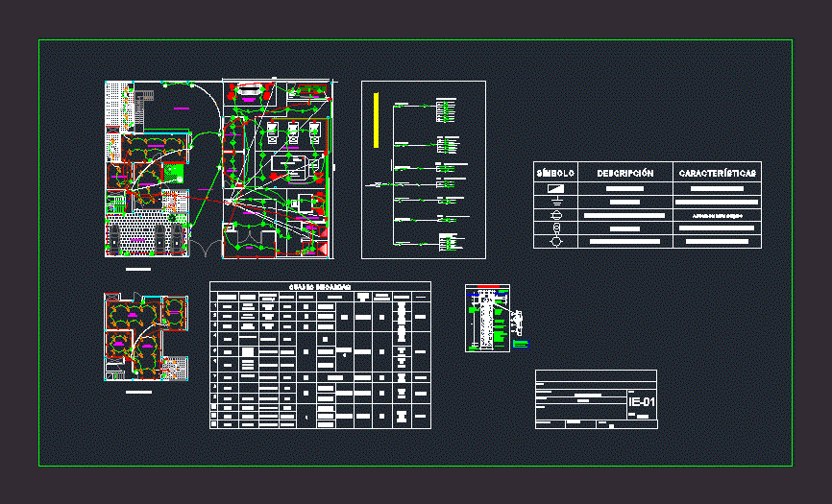The width and height of the screenshot is (832, 504).
Task: Select the double door arcs at plan bottom
Action: 206,248
